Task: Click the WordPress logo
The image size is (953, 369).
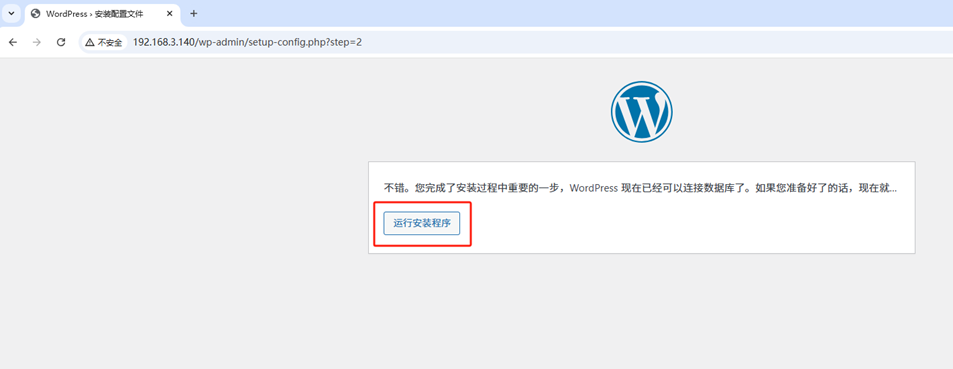Action: coord(642,112)
